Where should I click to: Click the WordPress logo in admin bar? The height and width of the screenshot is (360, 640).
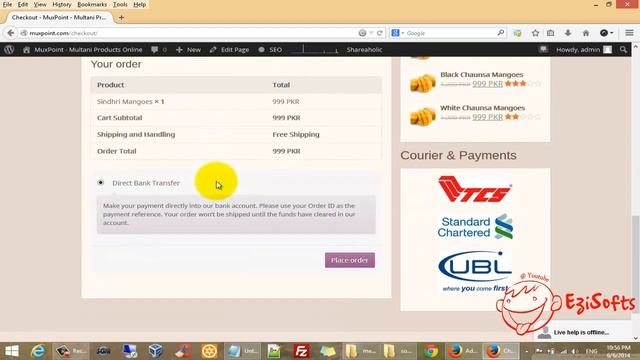[9, 49]
